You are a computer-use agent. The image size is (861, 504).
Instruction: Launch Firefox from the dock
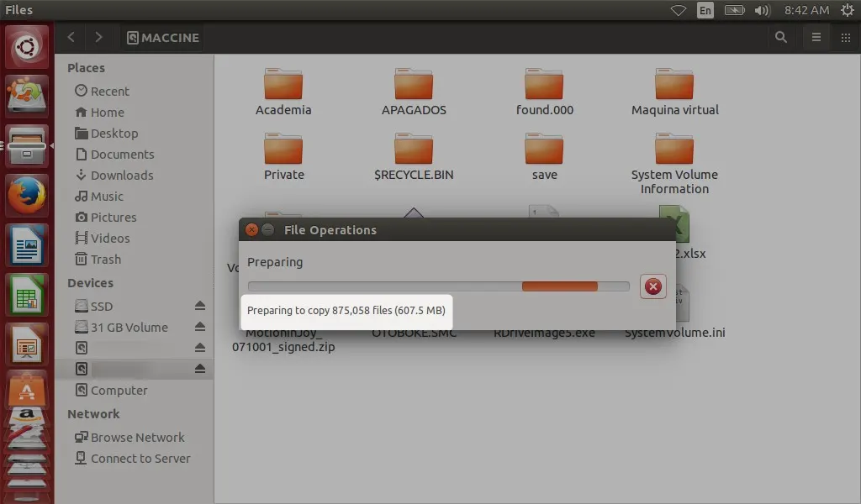coord(27,197)
